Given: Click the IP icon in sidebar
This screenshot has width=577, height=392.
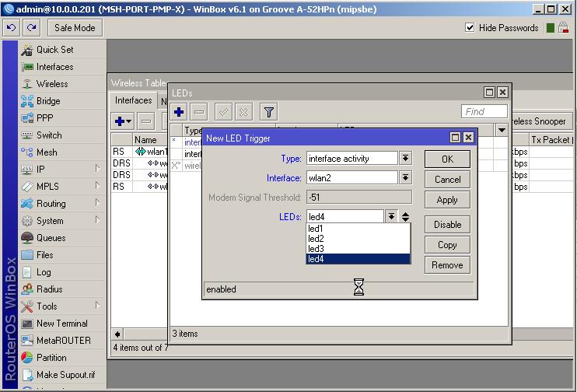Looking at the screenshot, I should [27, 170].
